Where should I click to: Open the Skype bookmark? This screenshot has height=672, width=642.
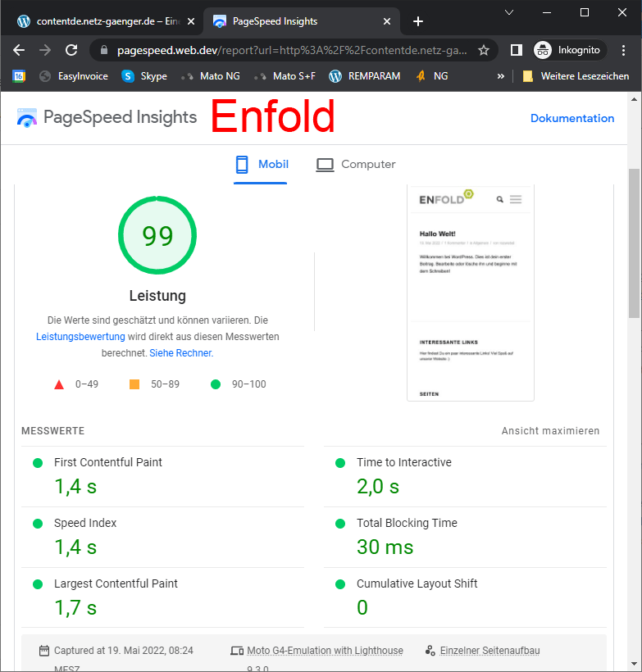[x=144, y=76]
